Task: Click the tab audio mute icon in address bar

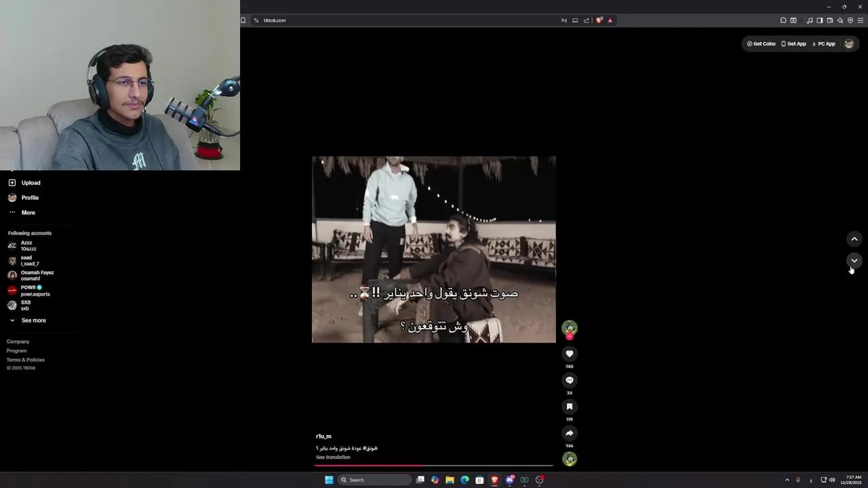Action: point(564,20)
